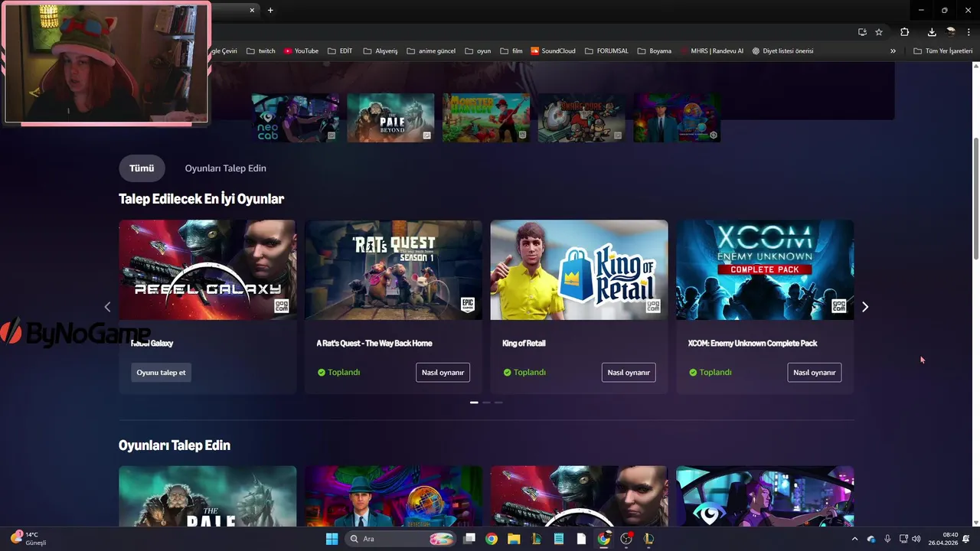Screen dimensions: 980x551
Task: Click Nasıl oynanır for XCOM Enemy Unknown
Action: tap(814, 373)
